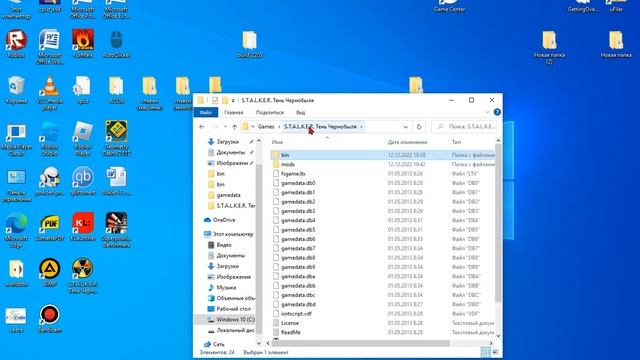Select the VLC media player cone icon
Image resolution: width=640 pixels, height=360 pixels.
49,93
